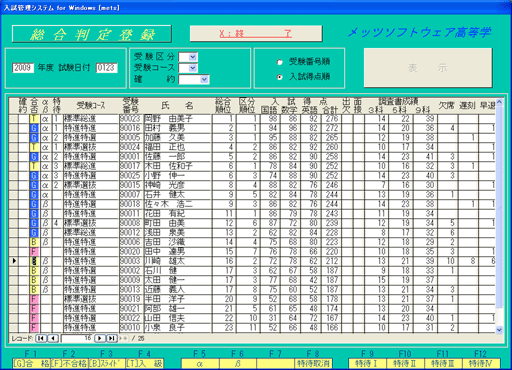Viewport: 512px width, 370px height.
Task: Click the 表示 display button
Action: [428, 68]
